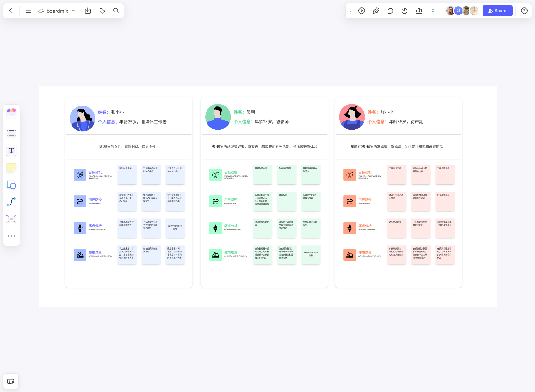Go back using the left arrow
535x392 pixels.
10,11
